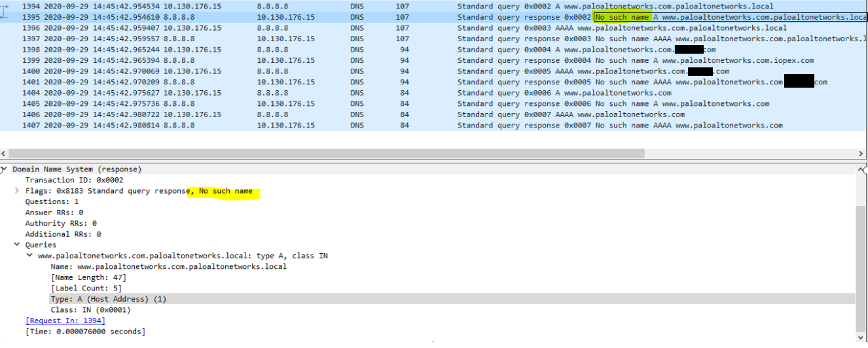Expand the Flags 0x8183 field

pos(17,191)
